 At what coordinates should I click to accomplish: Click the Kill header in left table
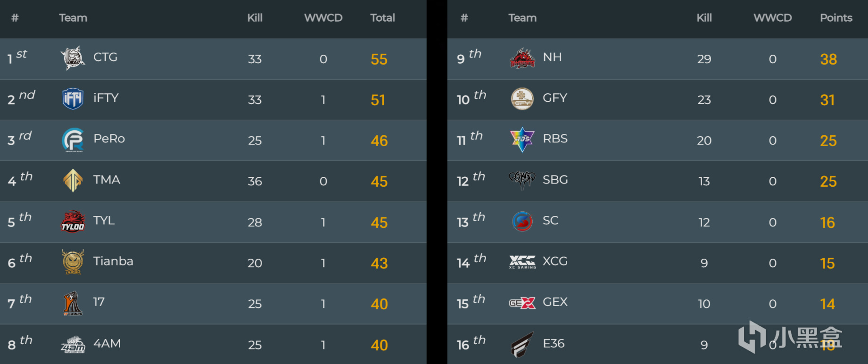pyautogui.click(x=255, y=18)
